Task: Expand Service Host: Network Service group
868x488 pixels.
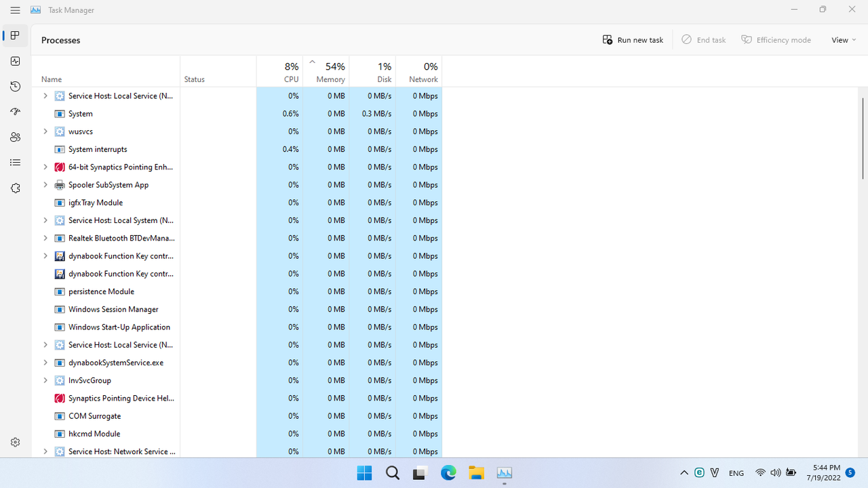Action: pyautogui.click(x=45, y=451)
